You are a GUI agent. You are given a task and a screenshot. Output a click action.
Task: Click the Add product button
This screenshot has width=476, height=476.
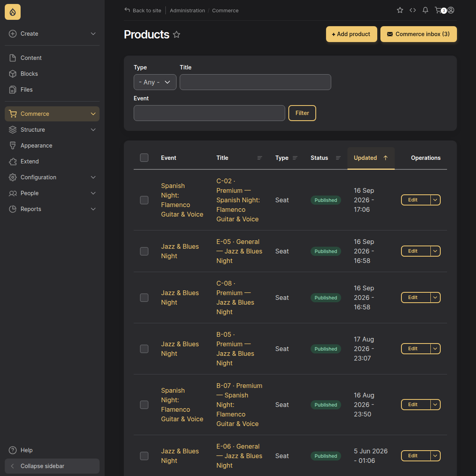coord(351,34)
